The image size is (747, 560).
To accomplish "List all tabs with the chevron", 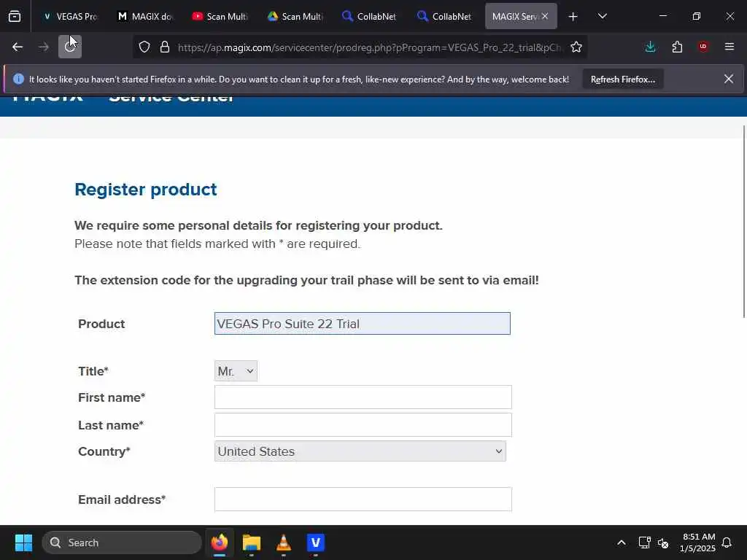I will [602, 16].
